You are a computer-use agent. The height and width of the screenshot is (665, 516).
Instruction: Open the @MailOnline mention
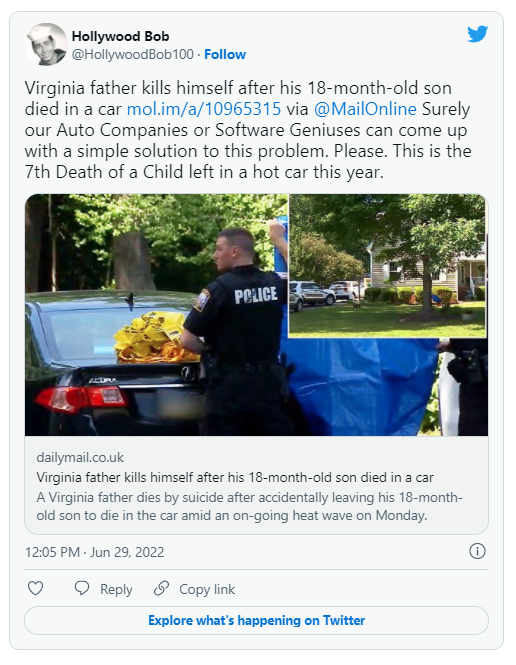[x=365, y=109]
